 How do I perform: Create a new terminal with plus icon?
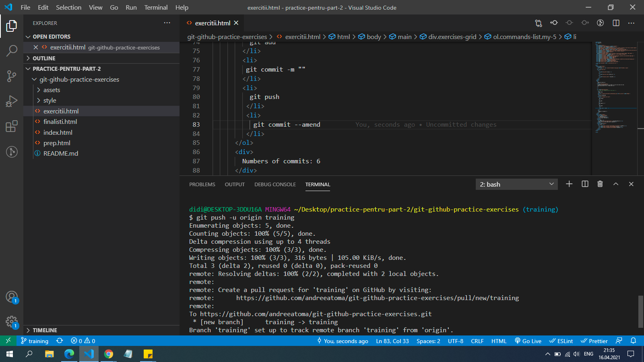(569, 184)
